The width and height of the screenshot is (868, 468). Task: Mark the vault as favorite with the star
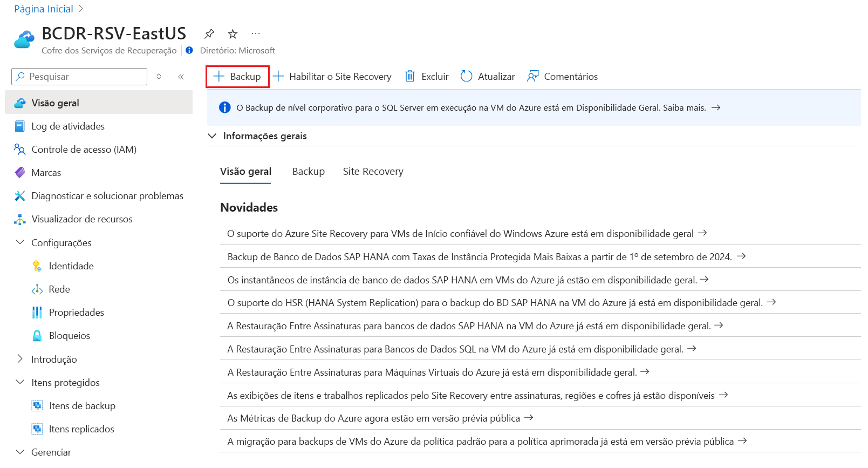pos(233,34)
